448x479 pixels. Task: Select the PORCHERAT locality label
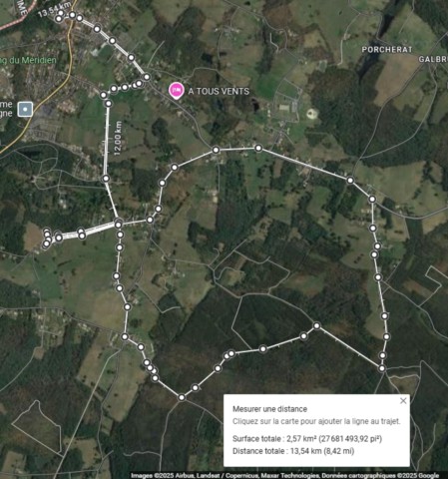tap(387, 50)
